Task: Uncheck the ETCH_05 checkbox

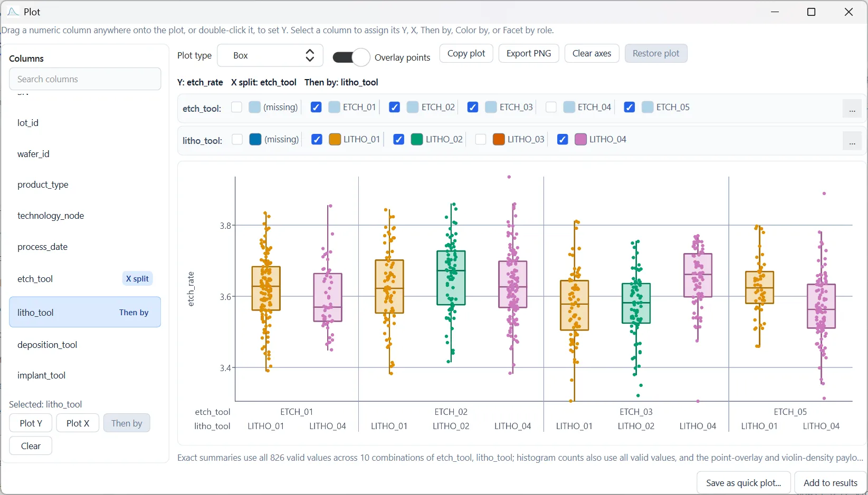Action: pyautogui.click(x=629, y=107)
